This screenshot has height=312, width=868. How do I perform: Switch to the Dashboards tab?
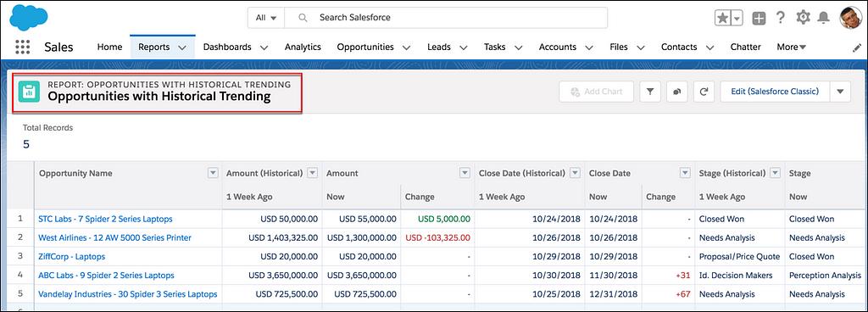(x=236, y=47)
